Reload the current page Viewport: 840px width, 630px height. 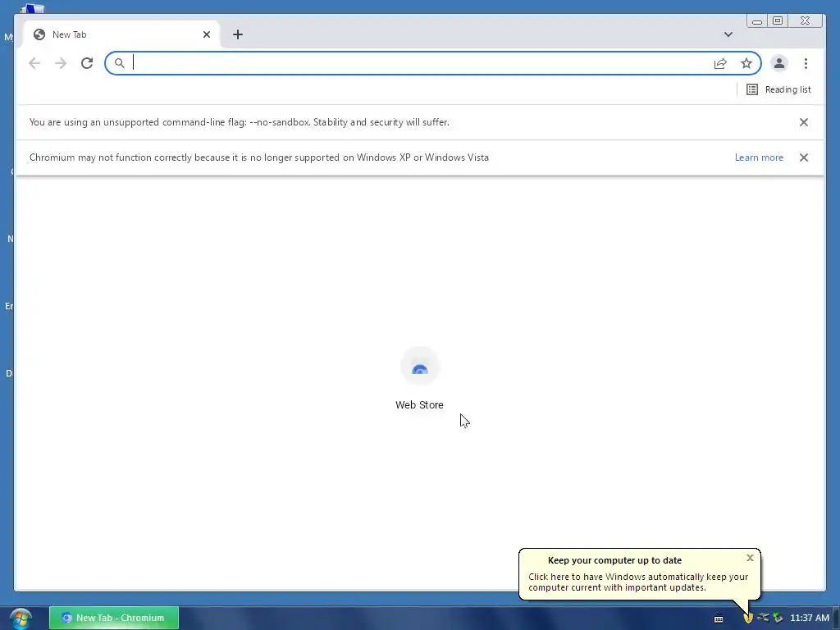click(x=87, y=63)
